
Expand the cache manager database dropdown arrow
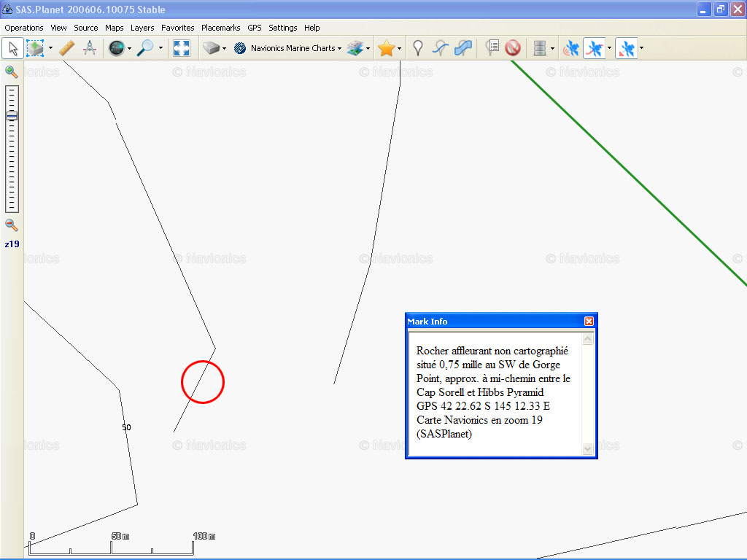[x=552, y=48]
